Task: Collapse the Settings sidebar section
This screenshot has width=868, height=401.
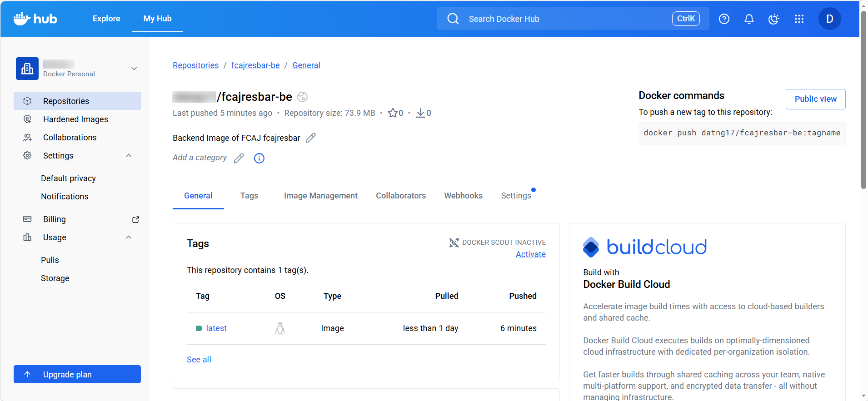Action: coord(129,155)
